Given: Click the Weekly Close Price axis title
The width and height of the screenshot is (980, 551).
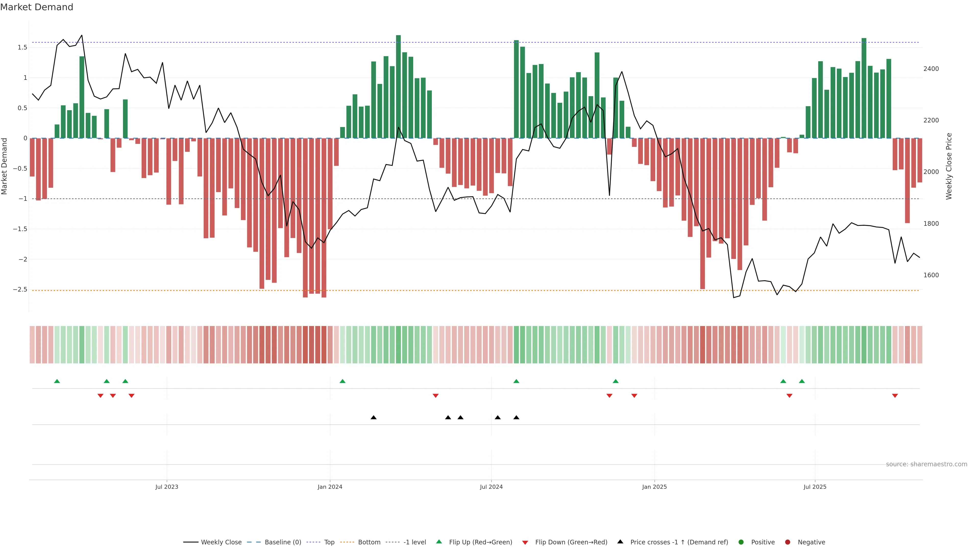Looking at the screenshot, I should (x=949, y=166).
